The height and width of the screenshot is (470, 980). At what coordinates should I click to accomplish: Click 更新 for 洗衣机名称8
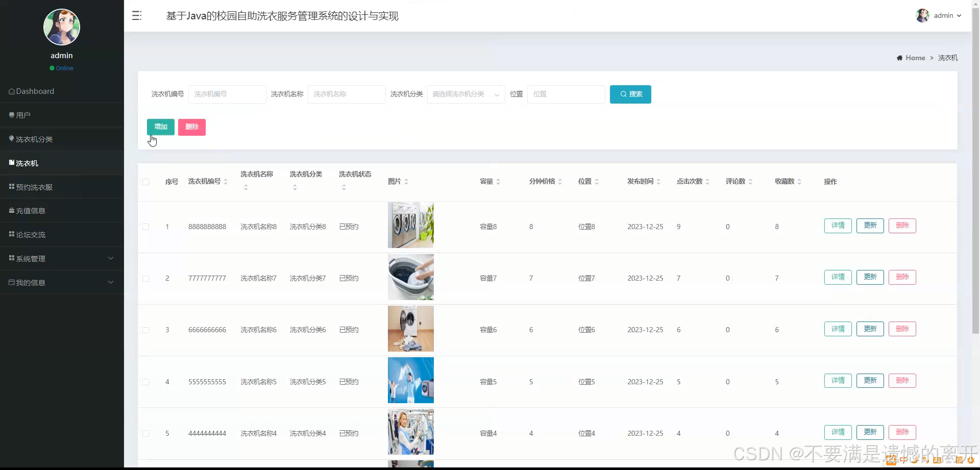click(870, 226)
